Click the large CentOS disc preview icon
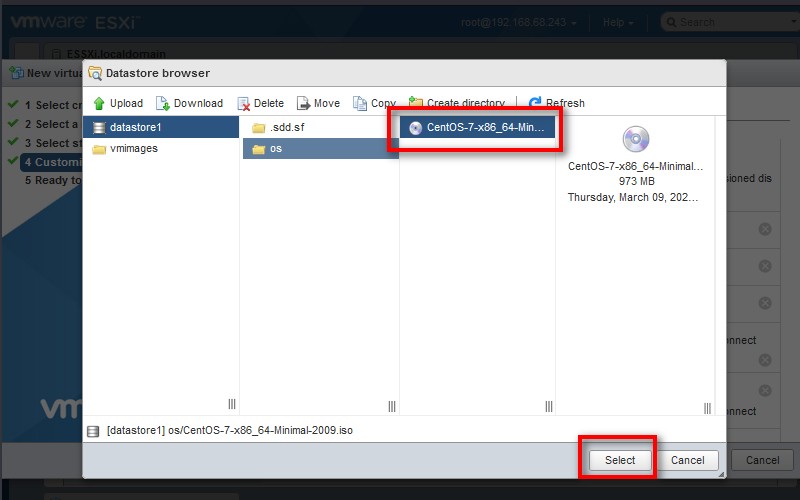800x500 pixels. coord(635,139)
